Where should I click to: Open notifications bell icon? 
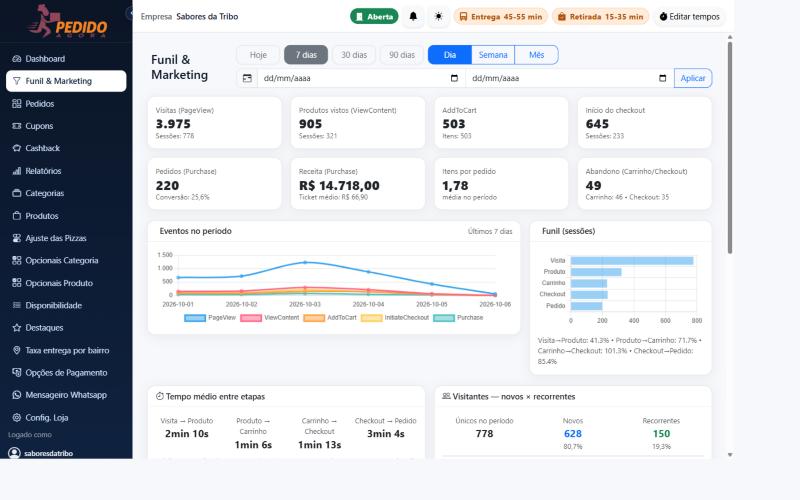point(413,16)
